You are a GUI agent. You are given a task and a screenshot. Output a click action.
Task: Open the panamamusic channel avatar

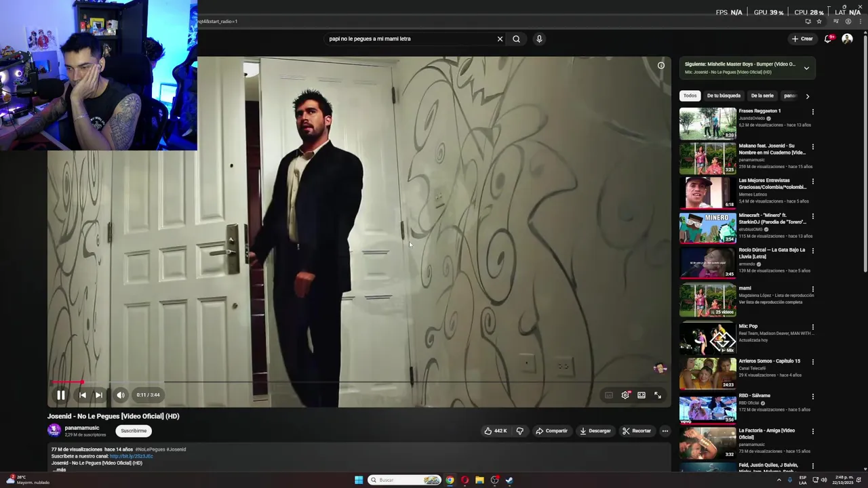[x=54, y=430]
